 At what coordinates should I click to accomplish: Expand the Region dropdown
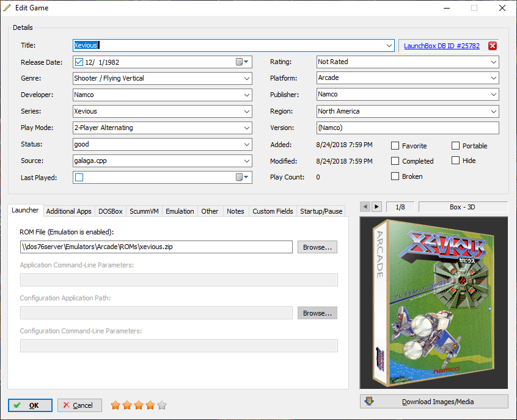coord(494,111)
